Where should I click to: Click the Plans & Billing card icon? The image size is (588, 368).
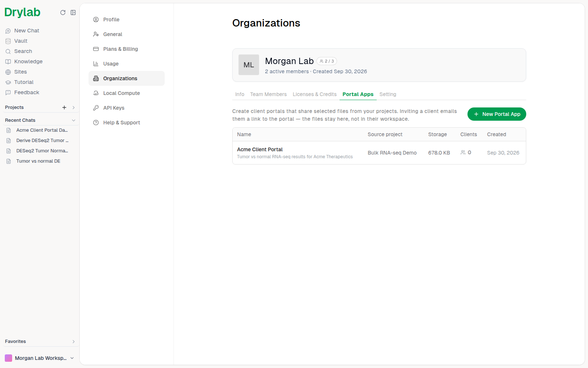coord(96,49)
